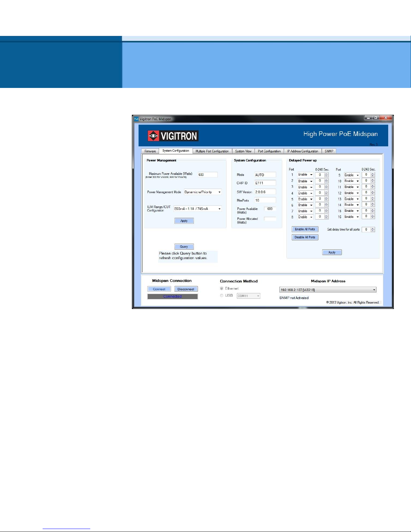Click Enable All Ports

pos(305,229)
